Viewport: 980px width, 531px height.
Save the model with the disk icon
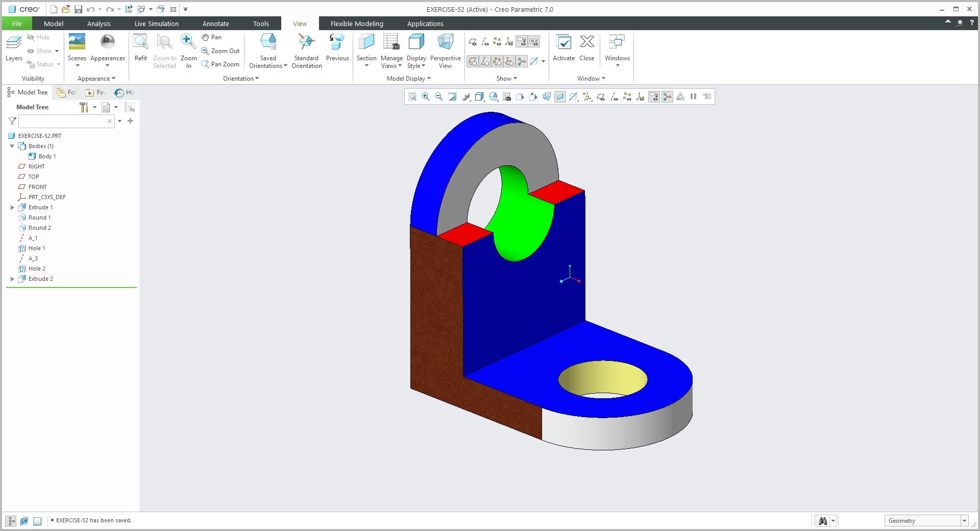[78, 9]
